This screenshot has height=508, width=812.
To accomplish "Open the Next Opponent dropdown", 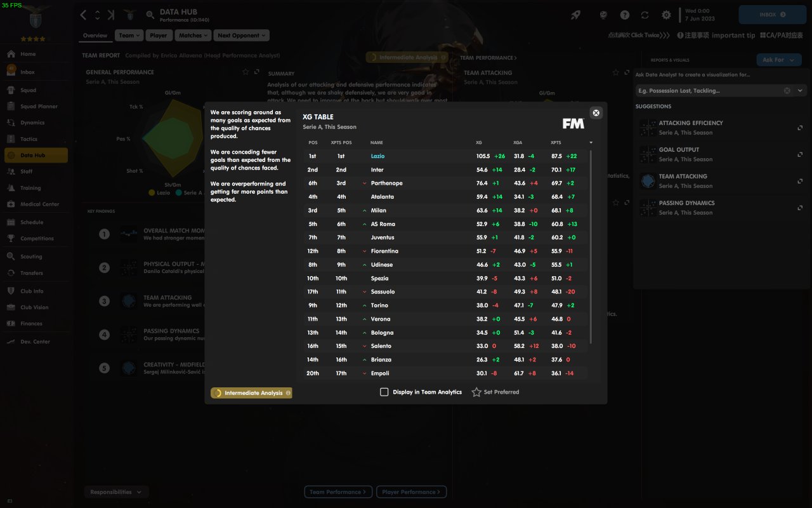I will (x=241, y=36).
